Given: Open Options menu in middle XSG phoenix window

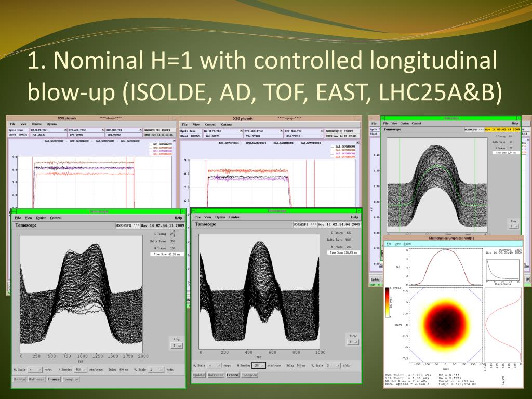Looking at the screenshot, I should tap(227, 125).
